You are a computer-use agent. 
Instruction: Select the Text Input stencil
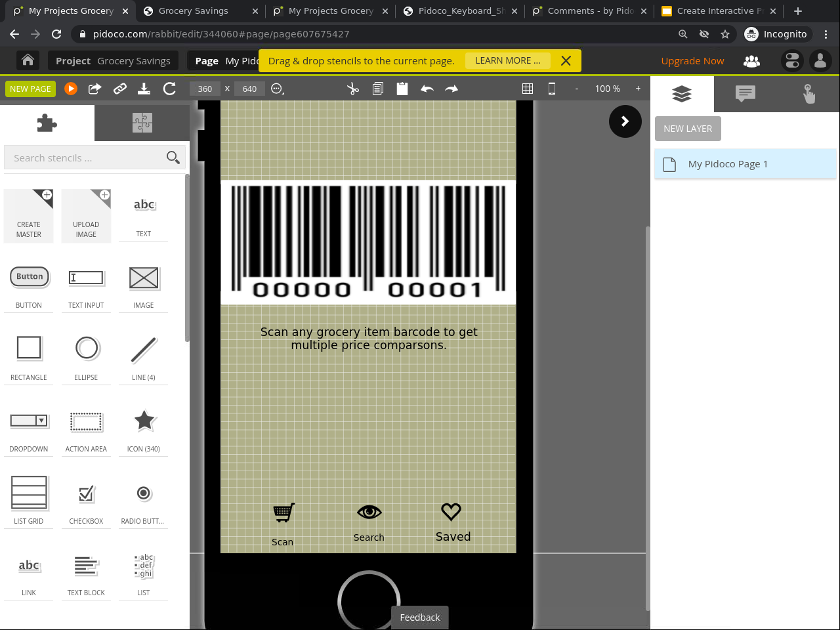click(x=86, y=287)
